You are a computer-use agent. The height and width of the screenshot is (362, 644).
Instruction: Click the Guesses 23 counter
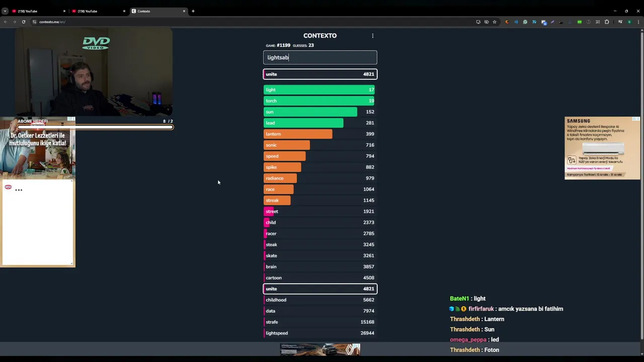303,45
